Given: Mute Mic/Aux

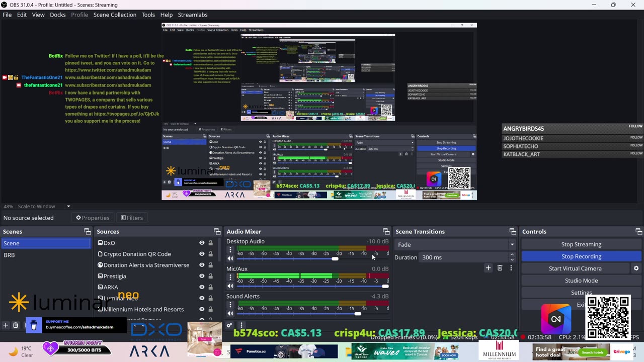Looking at the screenshot, I should 230,286.
